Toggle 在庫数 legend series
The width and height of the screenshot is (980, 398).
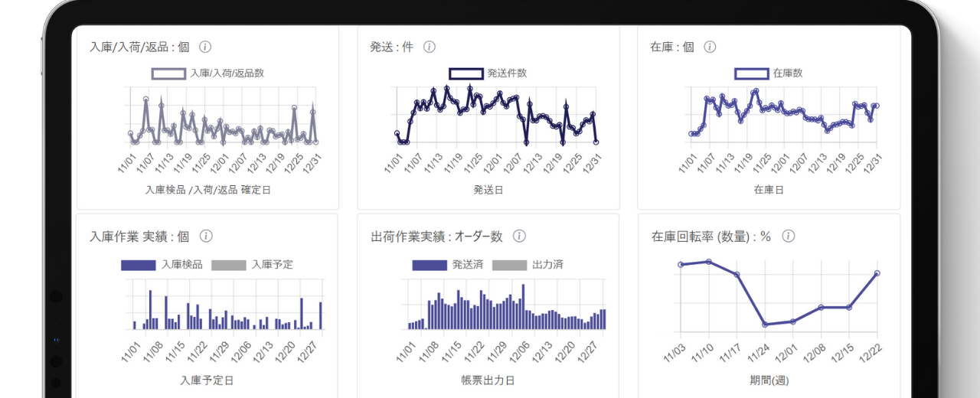click(769, 73)
